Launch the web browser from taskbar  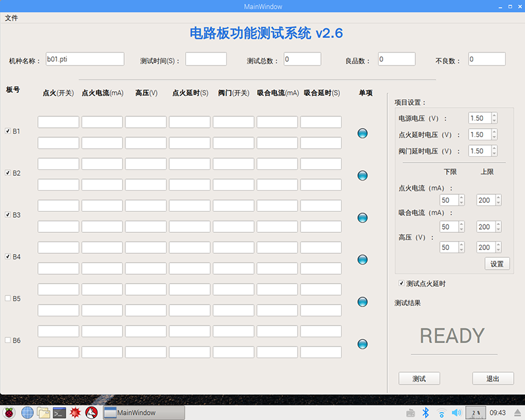pyautogui.click(x=27, y=413)
